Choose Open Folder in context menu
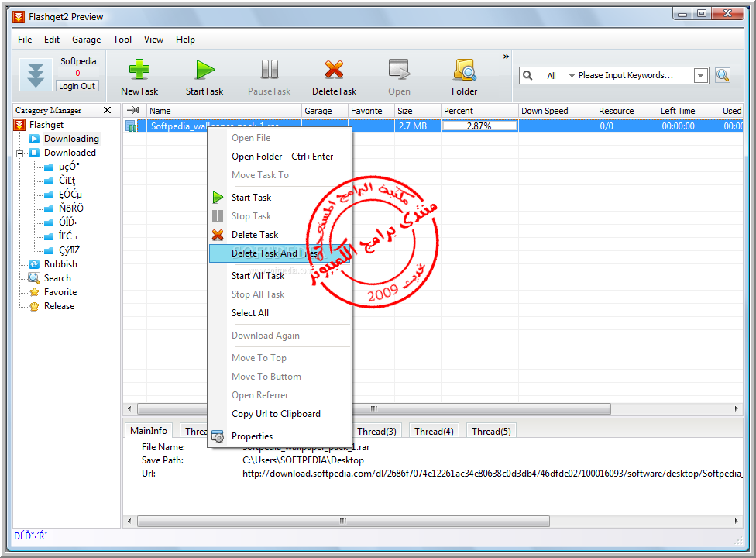 click(x=280, y=157)
